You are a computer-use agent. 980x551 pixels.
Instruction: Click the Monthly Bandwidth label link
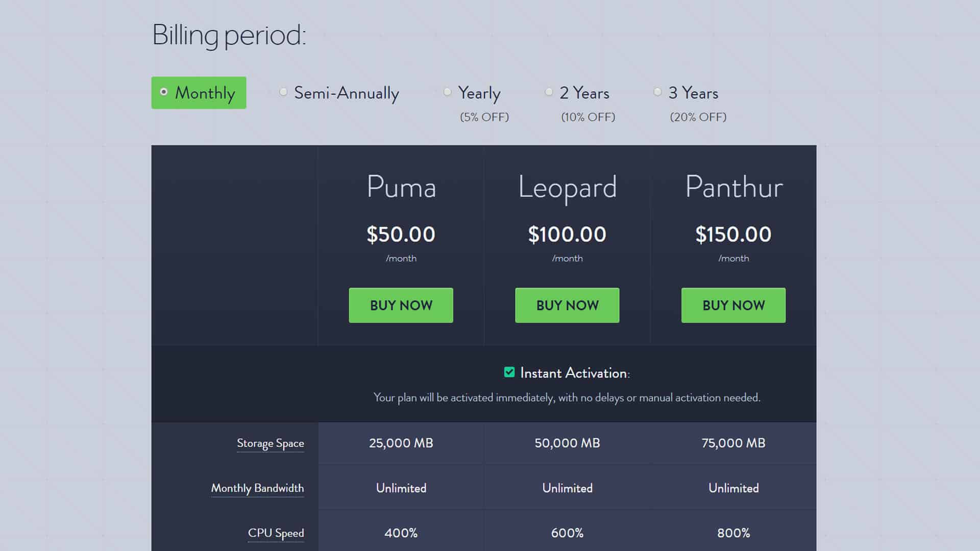tap(257, 488)
